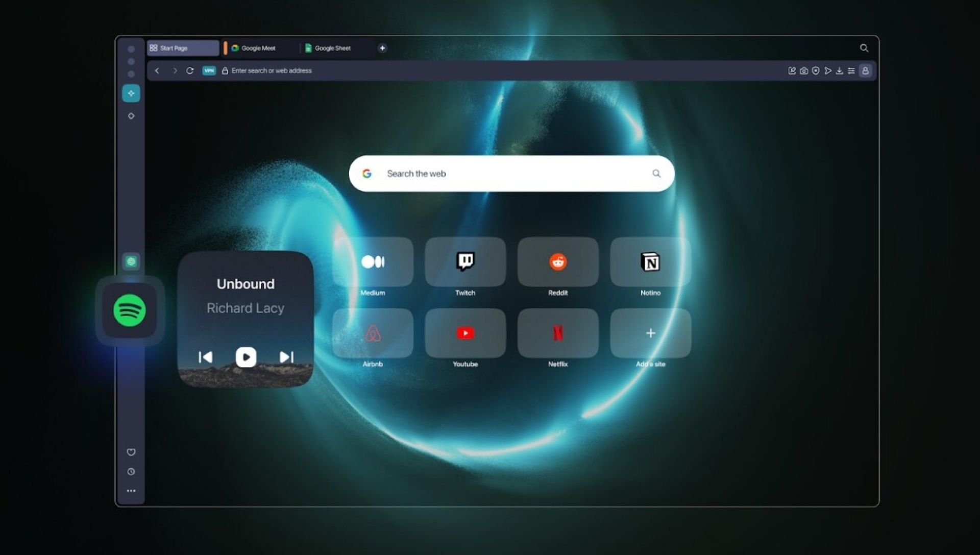The width and height of the screenshot is (980, 555).
Task: Open the snapshot camera tool
Action: [803, 71]
